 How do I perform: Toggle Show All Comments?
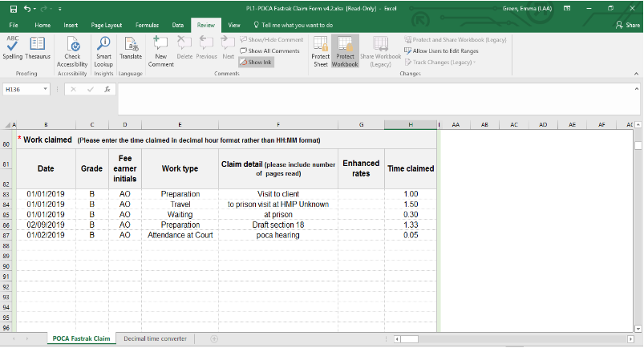[x=271, y=51]
